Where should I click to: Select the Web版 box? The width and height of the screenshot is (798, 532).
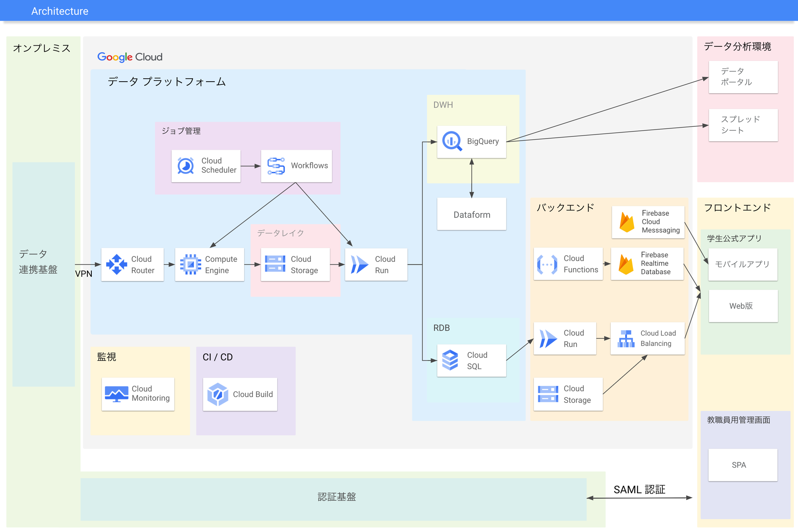(x=743, y=306)
